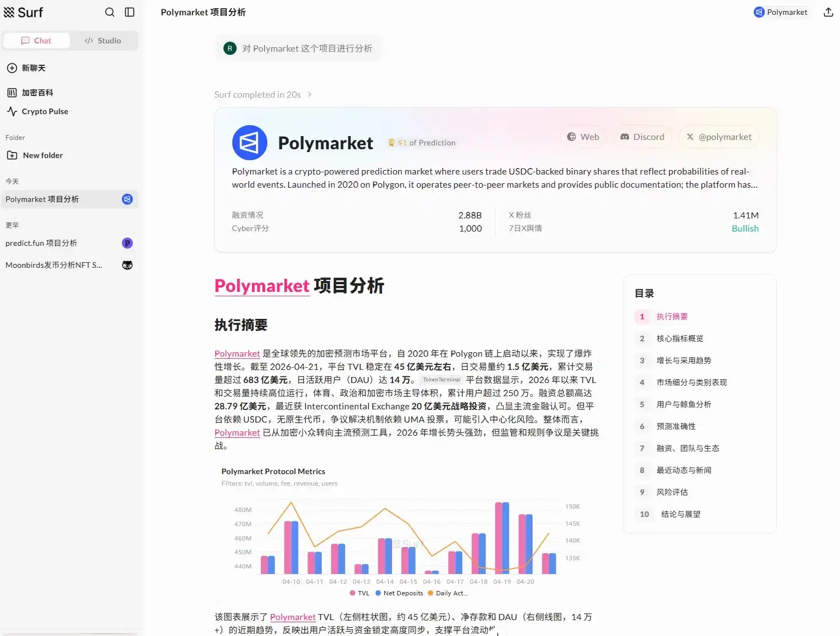Toggle the TVL series in the chart legend

tap(360, 593)
